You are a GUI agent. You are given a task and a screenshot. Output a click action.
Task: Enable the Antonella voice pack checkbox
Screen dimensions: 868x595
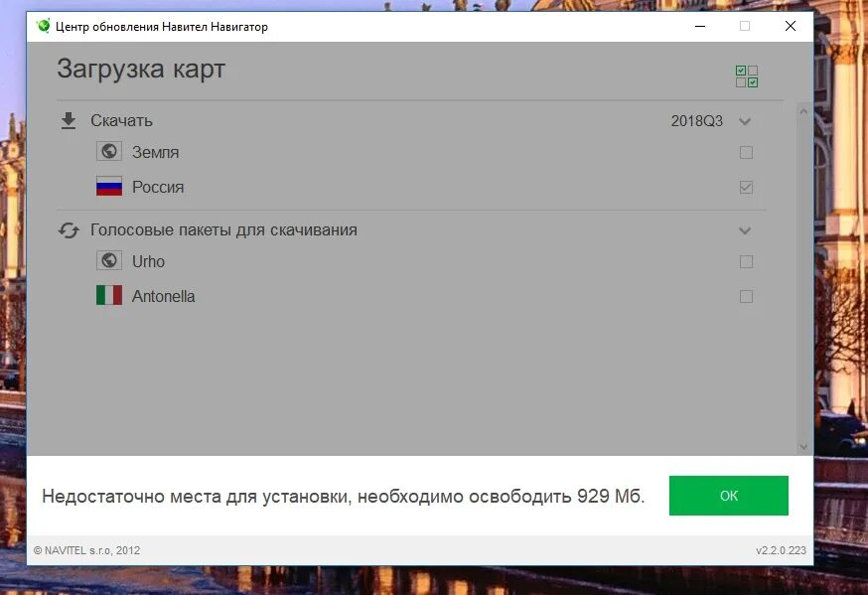tap(746, 297)
